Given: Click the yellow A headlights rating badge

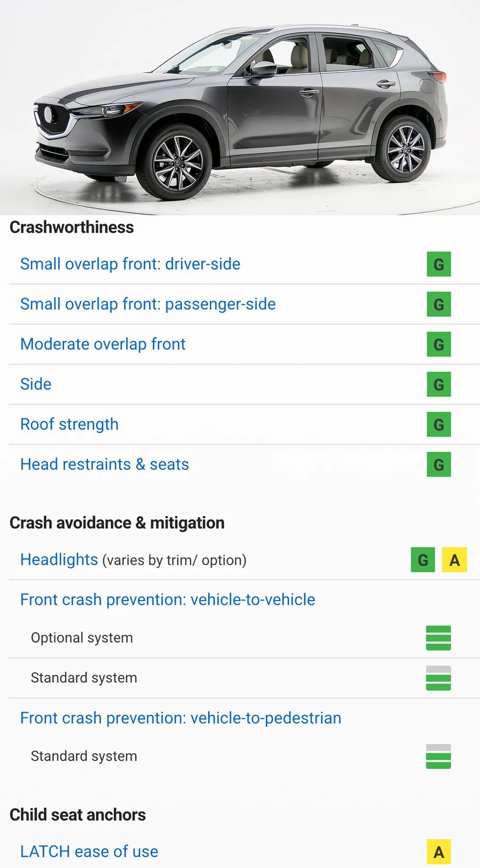Looking at the screenshot, I should click(454, 560).
